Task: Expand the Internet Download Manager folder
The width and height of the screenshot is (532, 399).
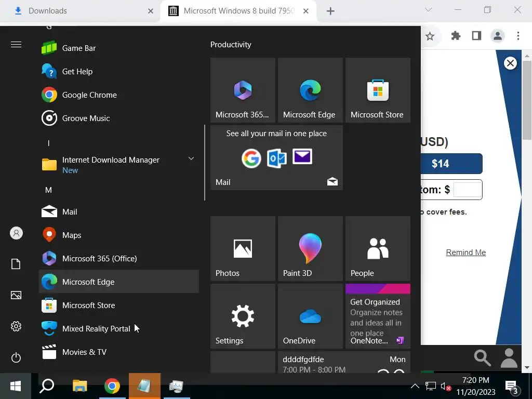Action: (119, 165)
